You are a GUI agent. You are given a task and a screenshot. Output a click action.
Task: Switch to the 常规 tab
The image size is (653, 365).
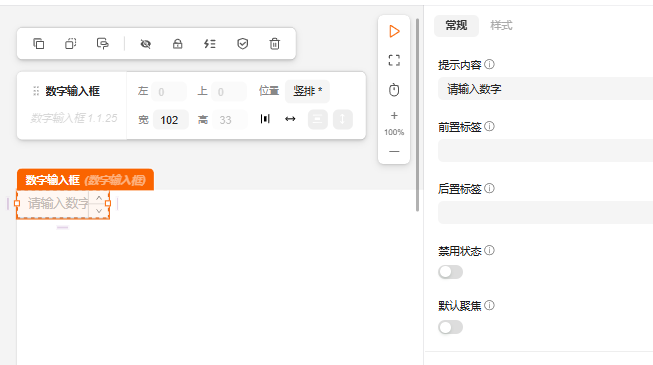pyautogui.click(x=456, y=25)
